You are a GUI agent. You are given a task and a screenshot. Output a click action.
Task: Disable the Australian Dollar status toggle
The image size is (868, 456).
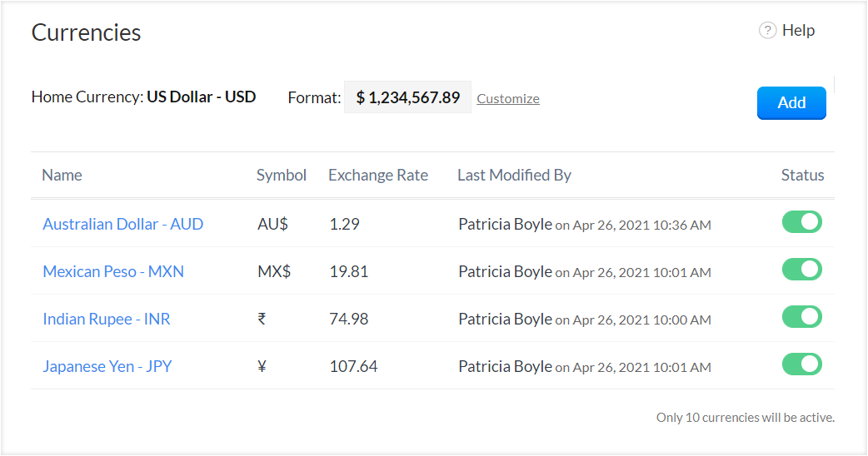click(x=801, y=222)
